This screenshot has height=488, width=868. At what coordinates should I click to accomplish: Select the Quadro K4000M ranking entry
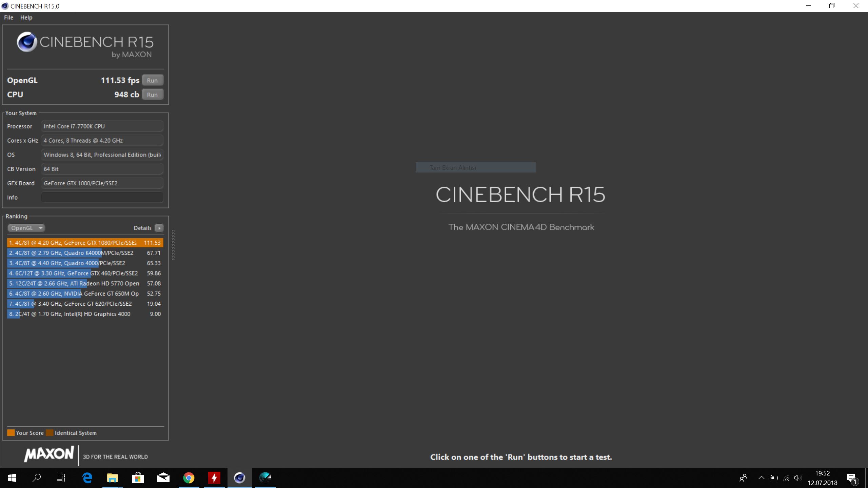[85, 253]
